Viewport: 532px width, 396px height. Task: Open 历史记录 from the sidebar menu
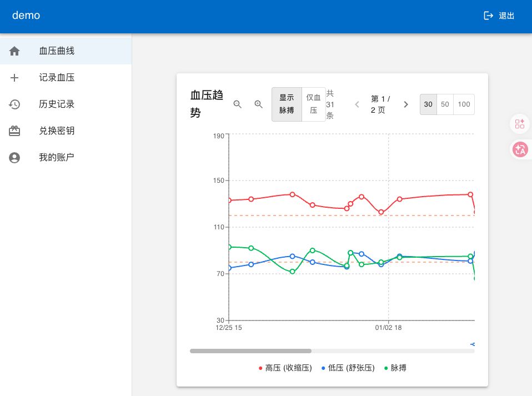pos(57,104)
